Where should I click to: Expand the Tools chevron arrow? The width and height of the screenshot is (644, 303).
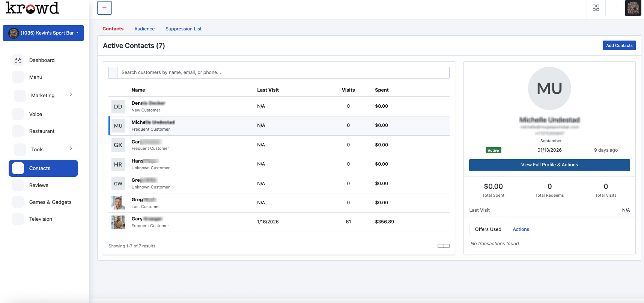(71, 148)
